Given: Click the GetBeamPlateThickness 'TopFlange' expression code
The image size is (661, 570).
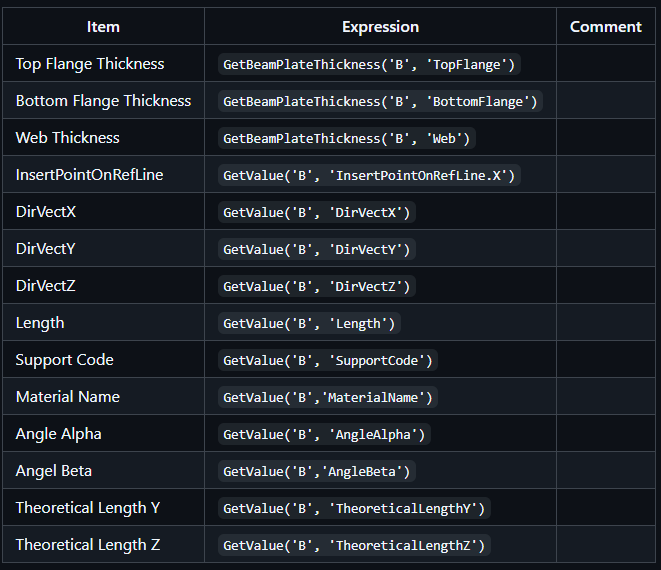Looking at the screenshot, I should tap(369, 65).
